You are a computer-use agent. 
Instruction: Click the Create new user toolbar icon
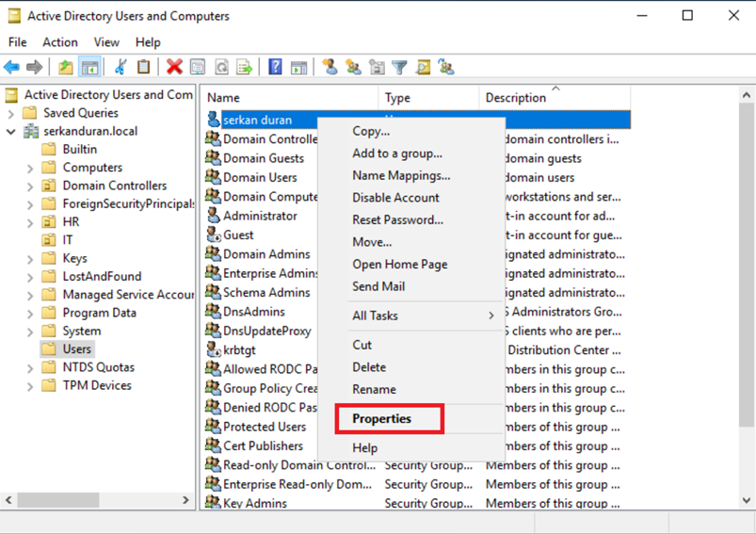[330, 67]
